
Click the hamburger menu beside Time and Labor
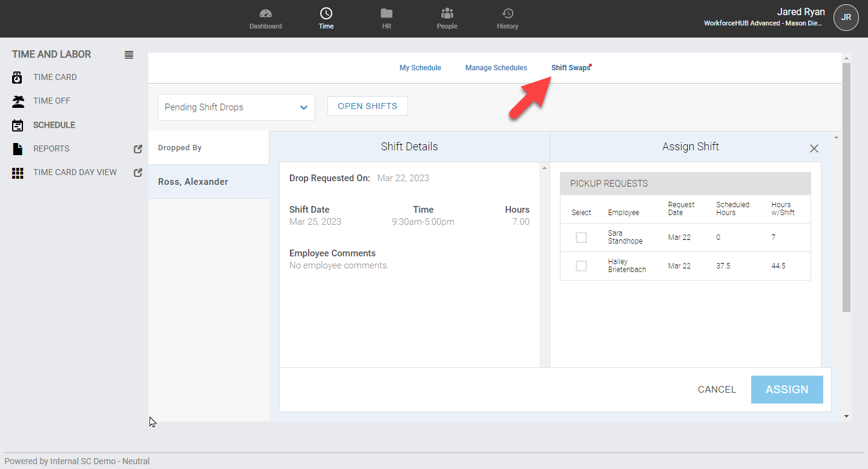click(128, 55)
